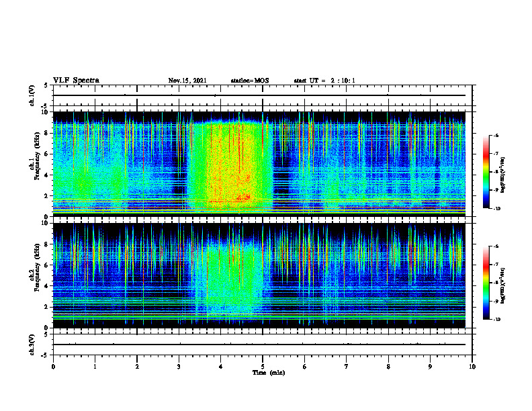Image resolution: width=532 pixels, height=411 pixels.
Task: Click the ch.1 spectrogram color scale bar
Action: (486, 172)
